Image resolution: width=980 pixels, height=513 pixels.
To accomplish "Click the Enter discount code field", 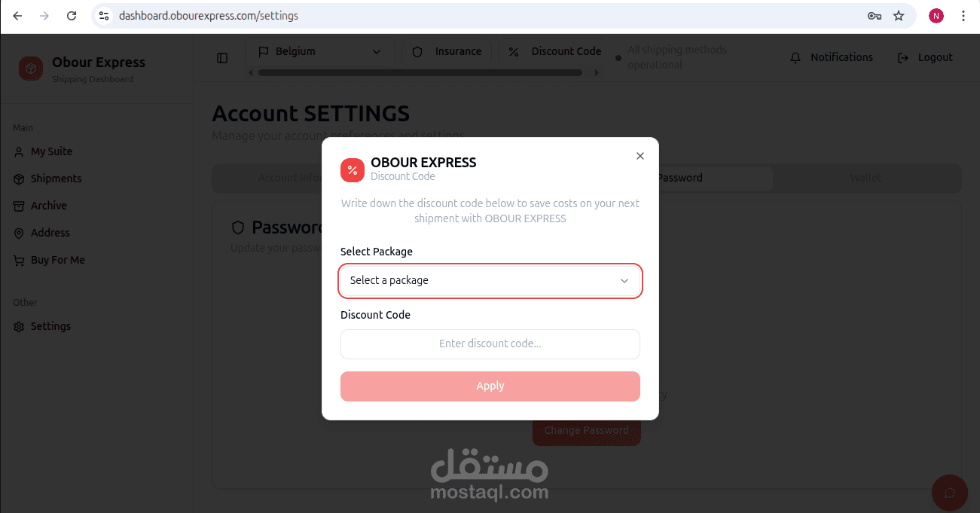I will point(490,344).
